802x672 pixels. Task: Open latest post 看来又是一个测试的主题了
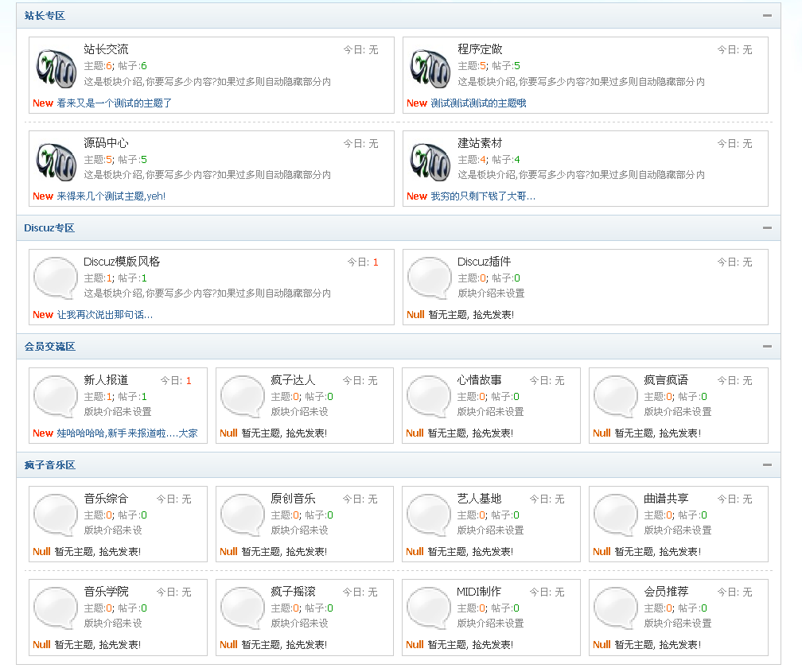coord(114,103)
